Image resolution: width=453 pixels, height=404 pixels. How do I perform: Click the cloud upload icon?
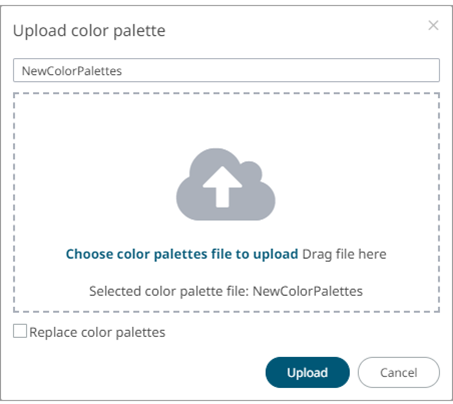click(x=226, y=184)
